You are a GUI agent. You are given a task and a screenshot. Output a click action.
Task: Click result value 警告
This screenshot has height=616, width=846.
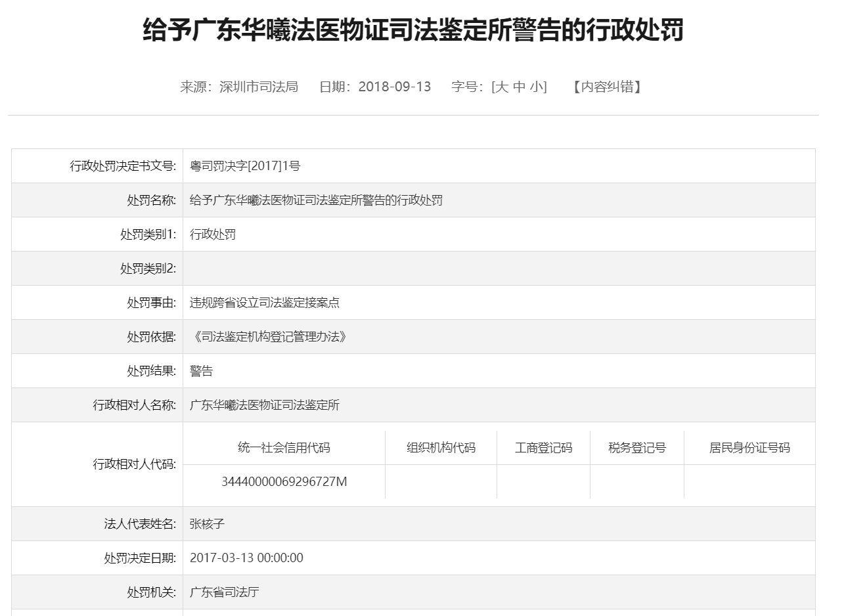(201, 371)
